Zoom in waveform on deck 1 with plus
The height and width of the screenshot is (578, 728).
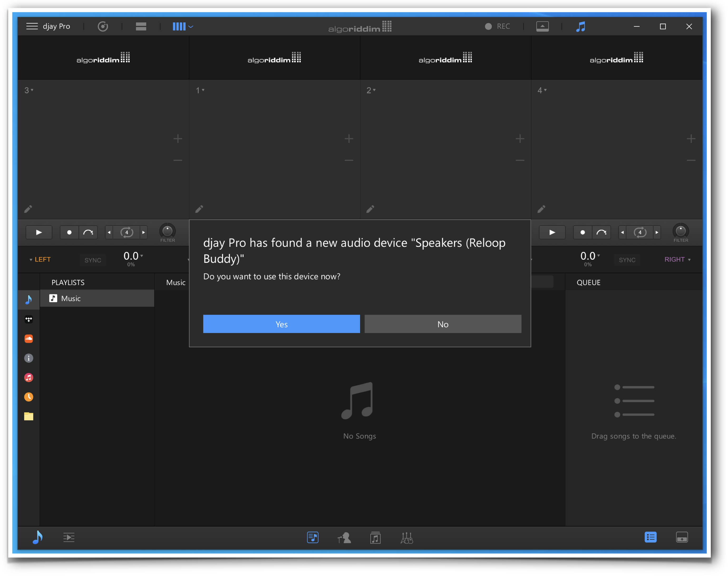[349, 138]
